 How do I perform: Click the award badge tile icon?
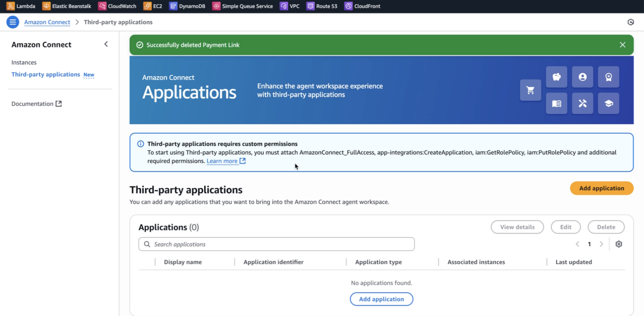click(608, 77)
